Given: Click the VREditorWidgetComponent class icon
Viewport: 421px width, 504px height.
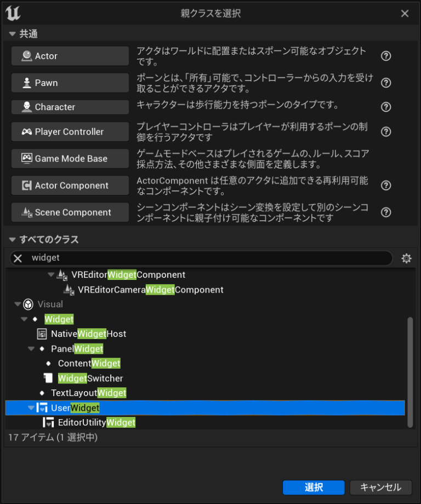Looking at the screenshot, I should [x=62, y=275].
